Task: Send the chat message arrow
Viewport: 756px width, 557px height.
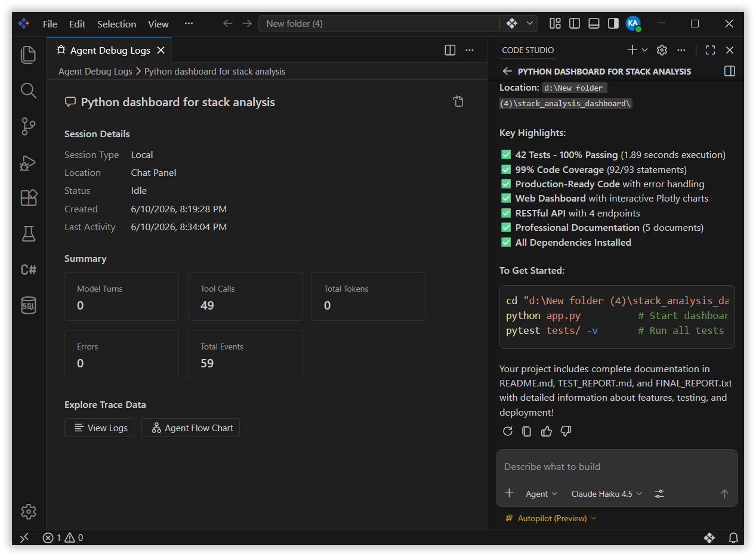Action: 724,493
